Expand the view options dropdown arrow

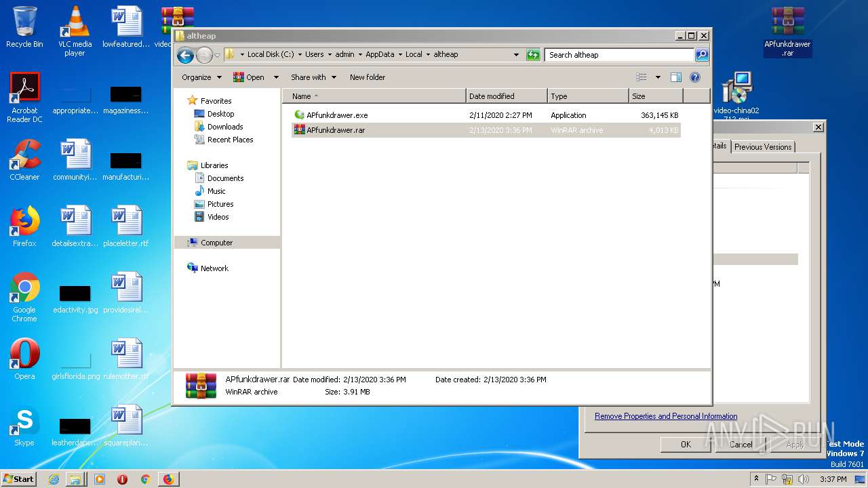coord(658,77)
